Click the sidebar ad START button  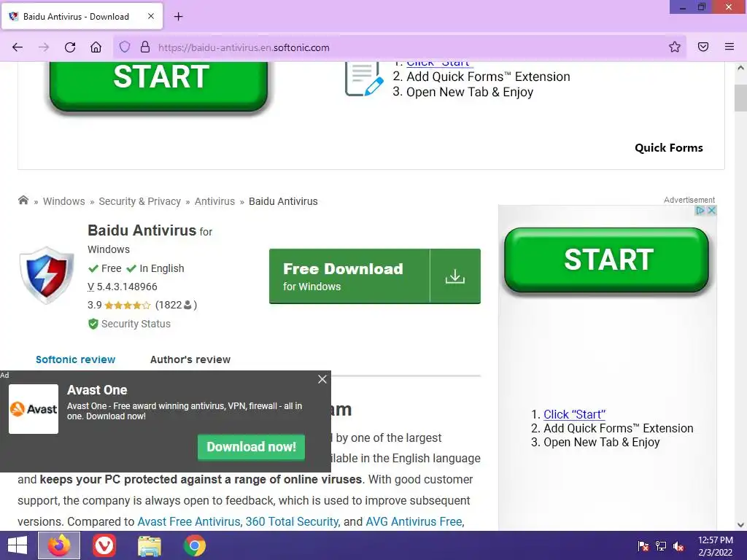tap(606, 260)
